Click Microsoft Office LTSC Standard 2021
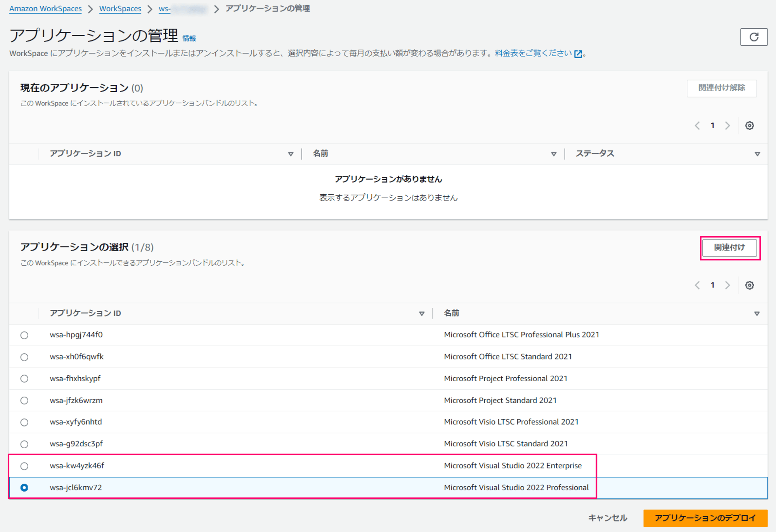Screen dimensions: 776x532 (508, 356)
